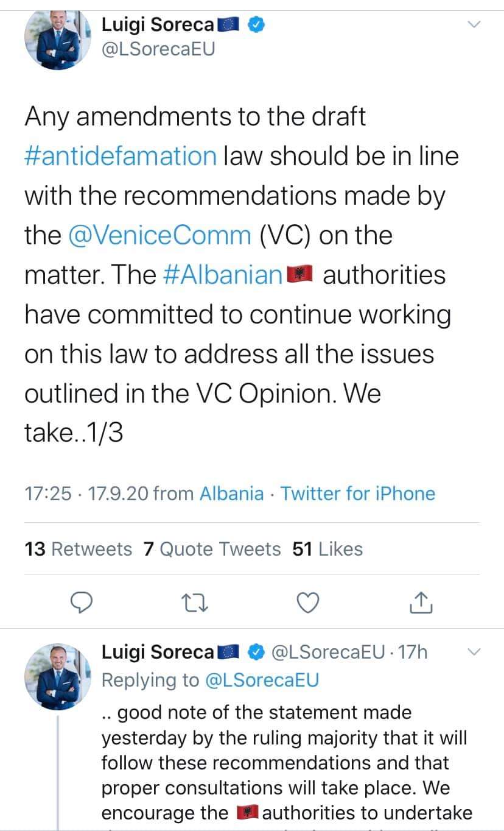Screen dimensions: 504x831
Task: Open the @VeniceComm mention
Action: click(x=159, y=236)
